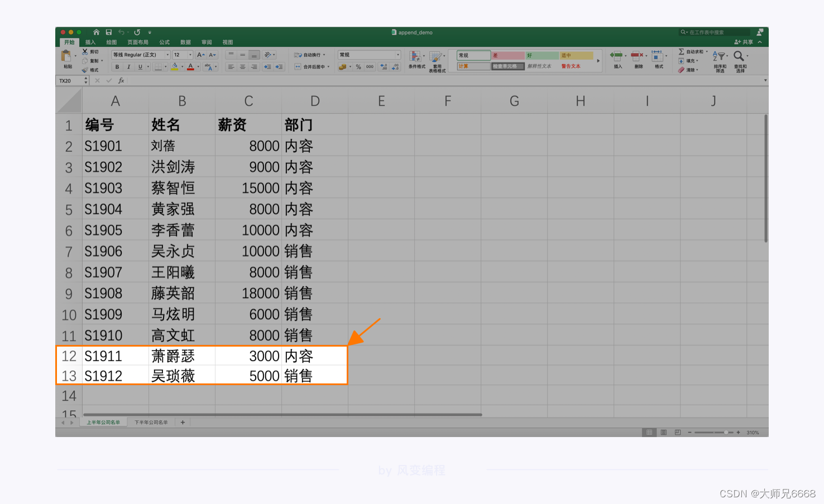
Task: Expand the cell styles gallery arrow
Action: pos(598,61)
